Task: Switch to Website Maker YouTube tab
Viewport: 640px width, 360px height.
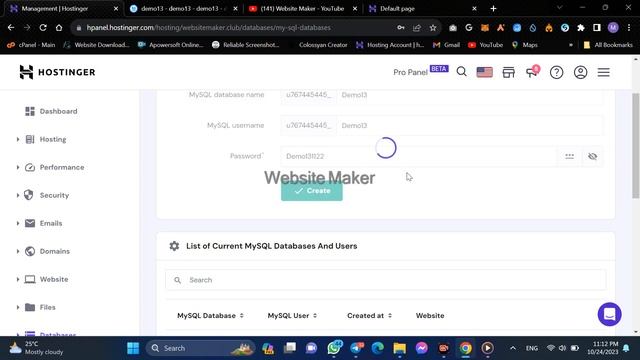Action: [302, 9]
